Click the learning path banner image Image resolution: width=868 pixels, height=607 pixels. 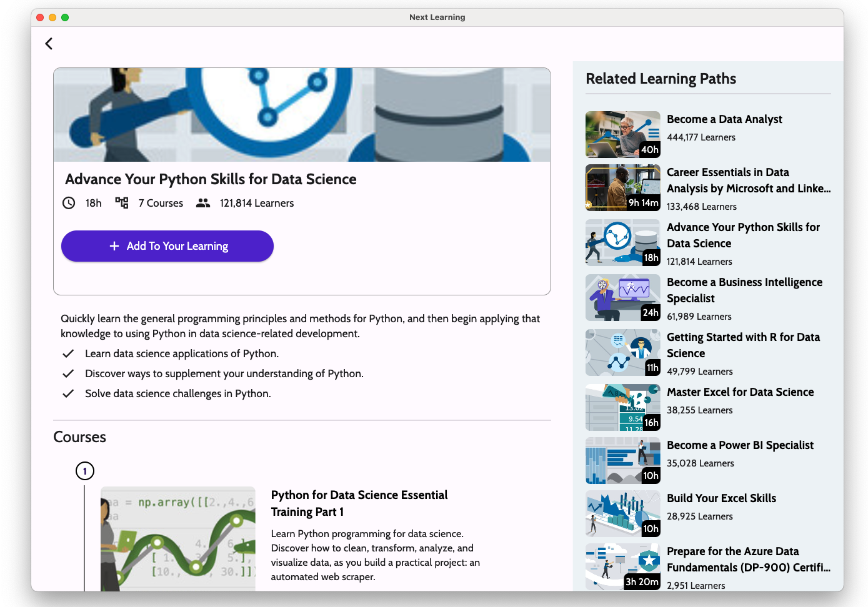pos(302,115)
